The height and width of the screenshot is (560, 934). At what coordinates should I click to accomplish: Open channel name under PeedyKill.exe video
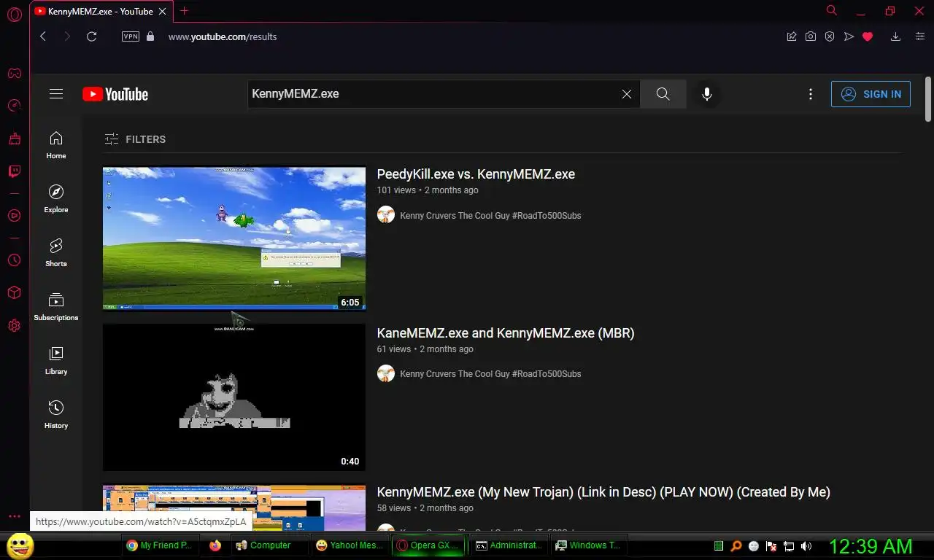pos(490,215)
